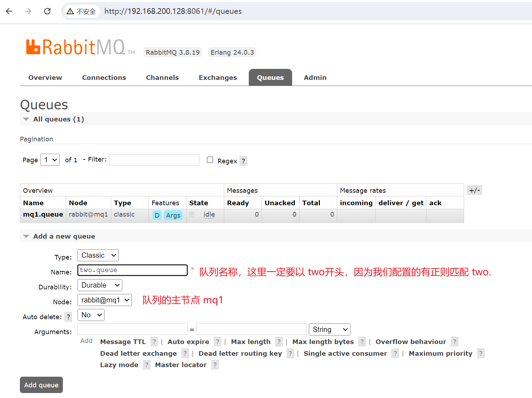Click the D durable badge on mq1.queue

[x=157, y=215]
